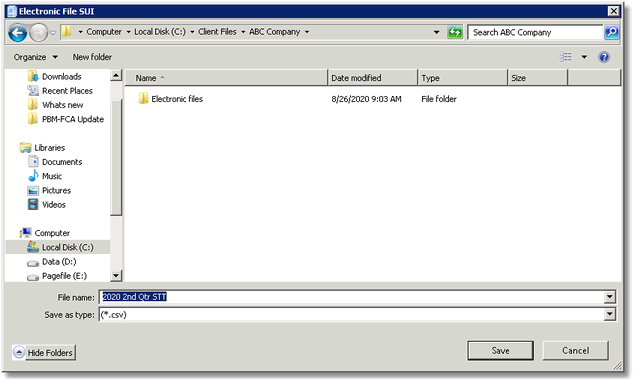The image size is (635, 383).
Task: Click New folder in the toolbar
Action: 92,57
